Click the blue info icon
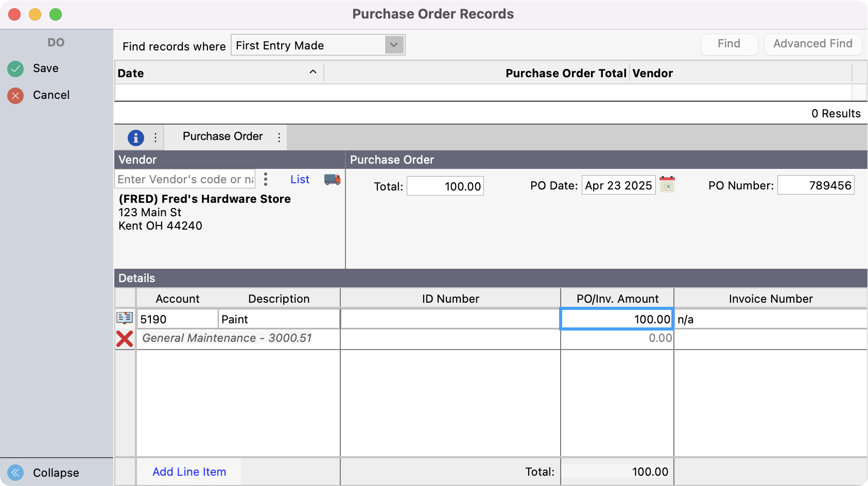 (135, 137)
